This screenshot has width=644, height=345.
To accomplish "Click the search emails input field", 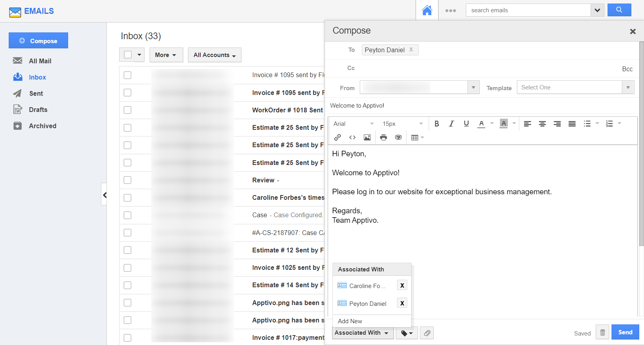I will tap(528, 10).
